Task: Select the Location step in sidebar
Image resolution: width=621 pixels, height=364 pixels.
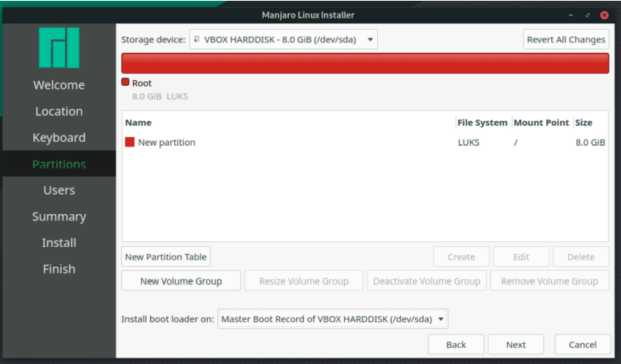Action: pyautogui.click(x=59, y=111)
